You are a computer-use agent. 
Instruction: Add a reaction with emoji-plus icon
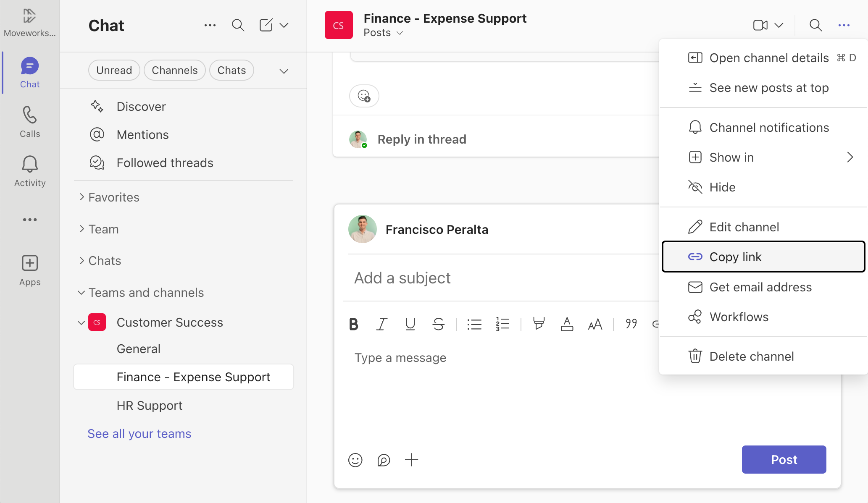point(364,96)
